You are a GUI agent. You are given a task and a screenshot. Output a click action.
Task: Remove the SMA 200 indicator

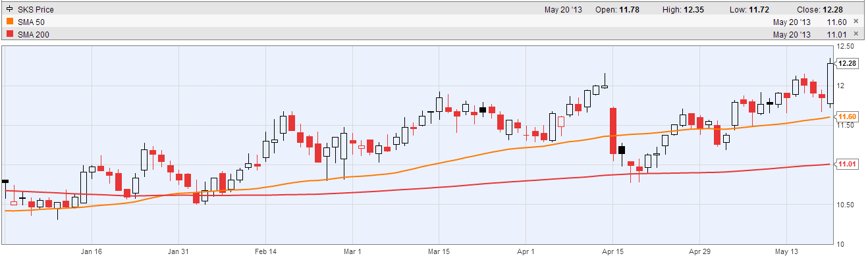coord(855,34)
